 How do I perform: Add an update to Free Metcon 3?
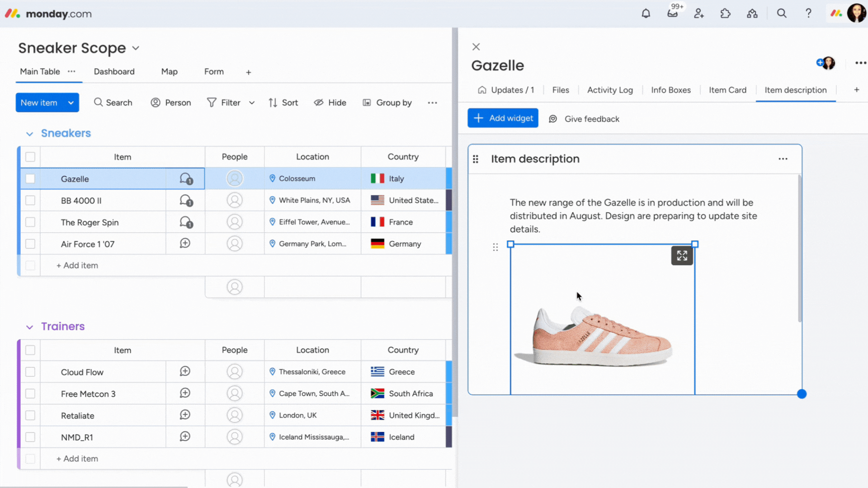(185, 393)
